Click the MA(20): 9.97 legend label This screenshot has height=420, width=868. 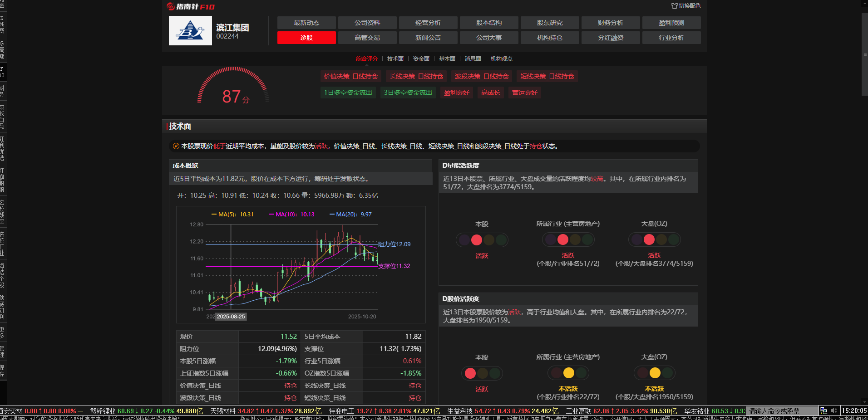point(350,215)
